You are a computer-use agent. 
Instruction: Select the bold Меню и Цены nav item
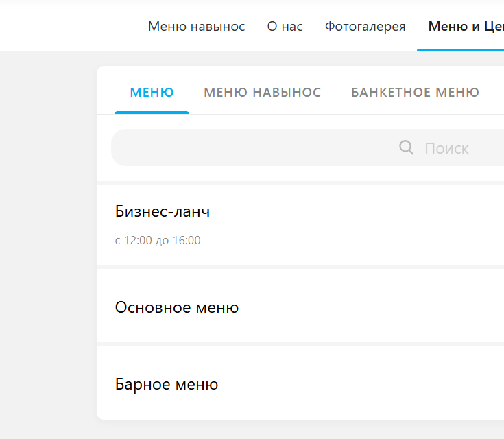click(466, 26)
